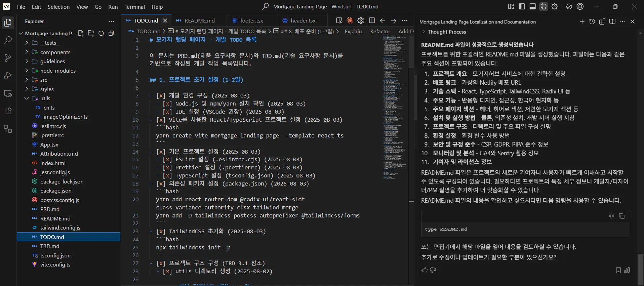Open Cascade conversation history
644x286 pixels.
click(592, 22)
